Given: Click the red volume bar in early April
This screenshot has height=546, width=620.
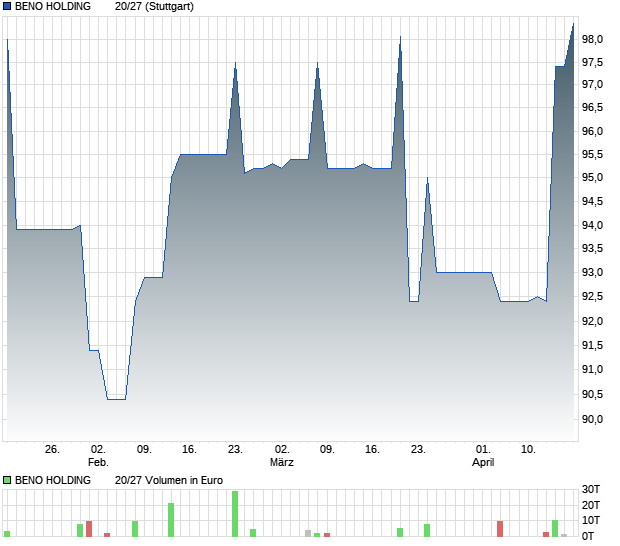Looking at the screenshot, I should click(500, 528).
